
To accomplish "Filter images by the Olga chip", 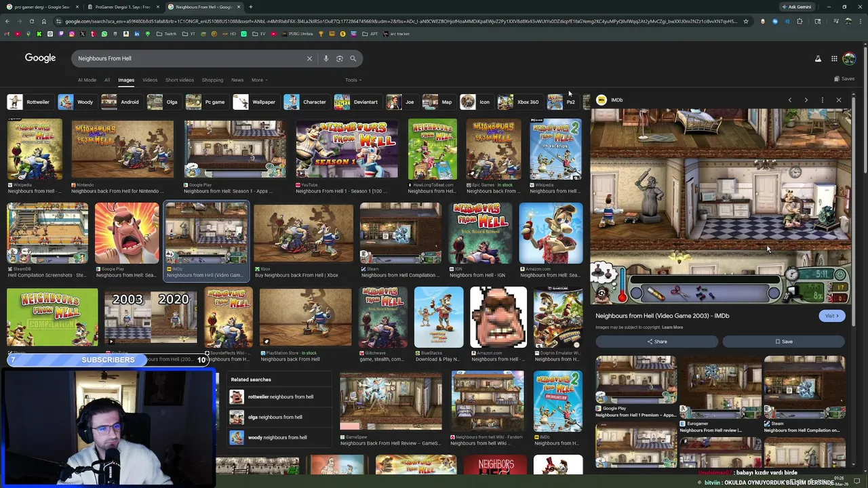I will (163, 102).
